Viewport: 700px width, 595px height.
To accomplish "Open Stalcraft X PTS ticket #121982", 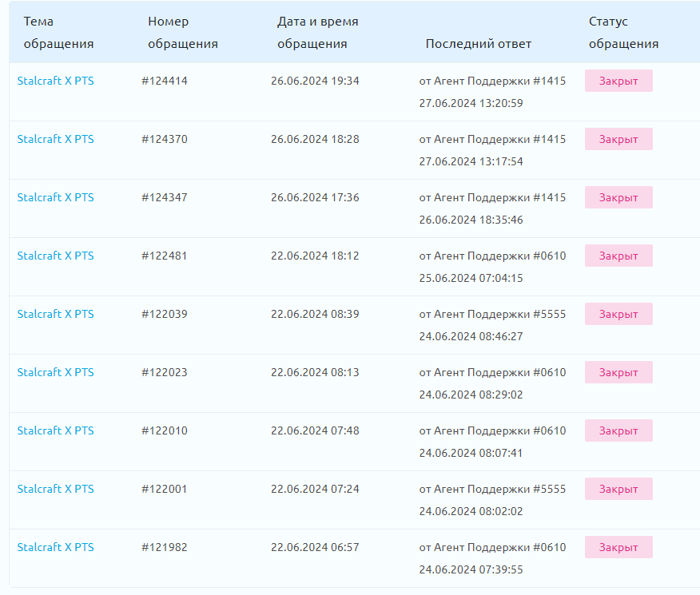I will [55, 547].
